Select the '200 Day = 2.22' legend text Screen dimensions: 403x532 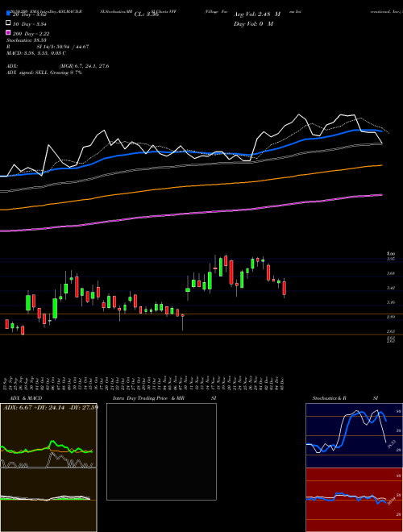coord(31,34)
